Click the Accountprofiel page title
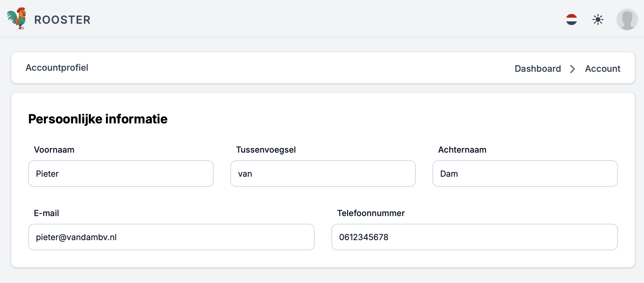 tap(57, 68)
